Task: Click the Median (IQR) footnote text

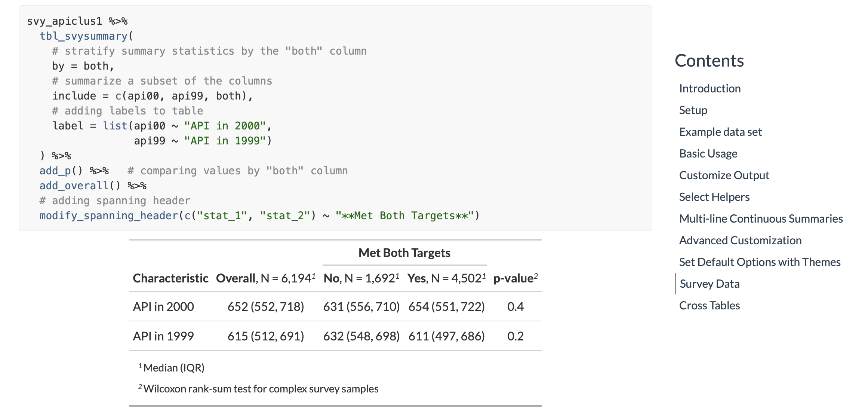Action: pos(172,367)
